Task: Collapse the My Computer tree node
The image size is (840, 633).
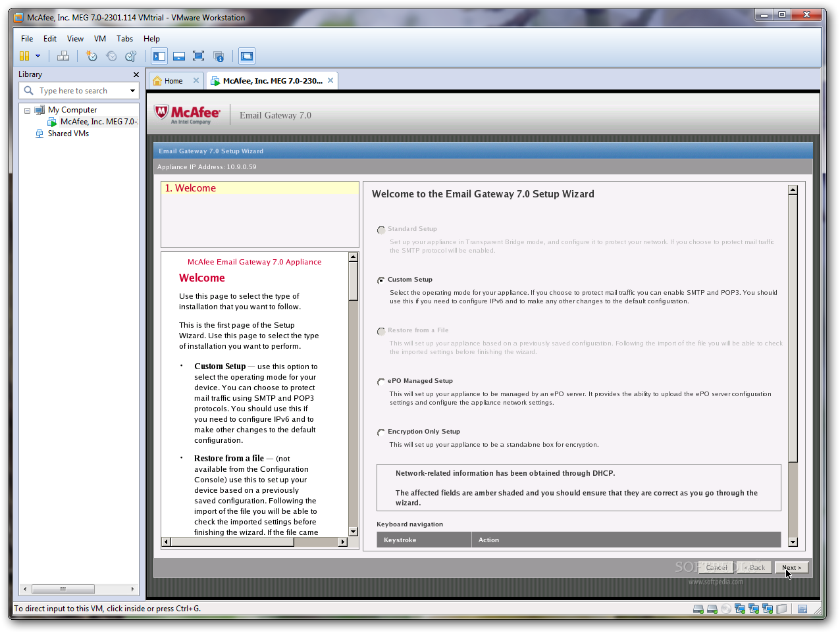Action: point(27,111)
